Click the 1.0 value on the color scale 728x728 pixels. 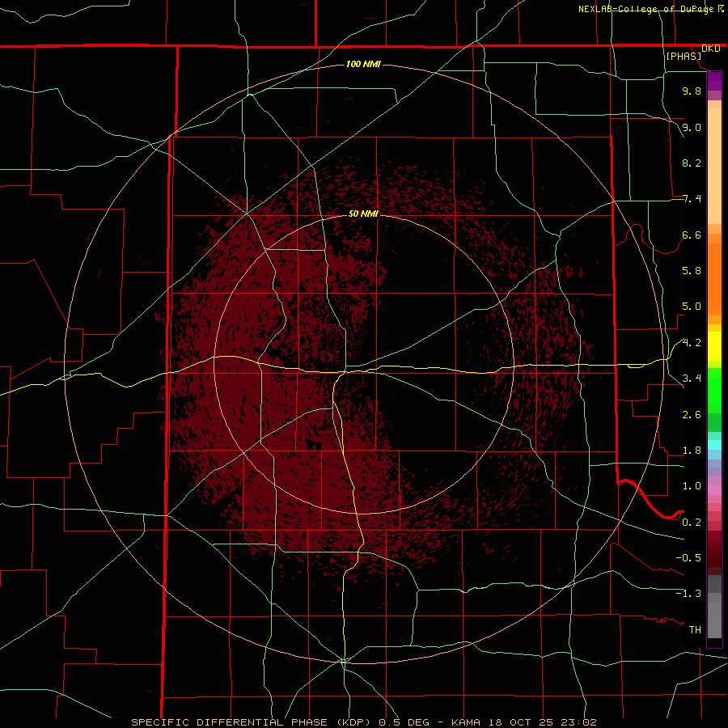692,486
